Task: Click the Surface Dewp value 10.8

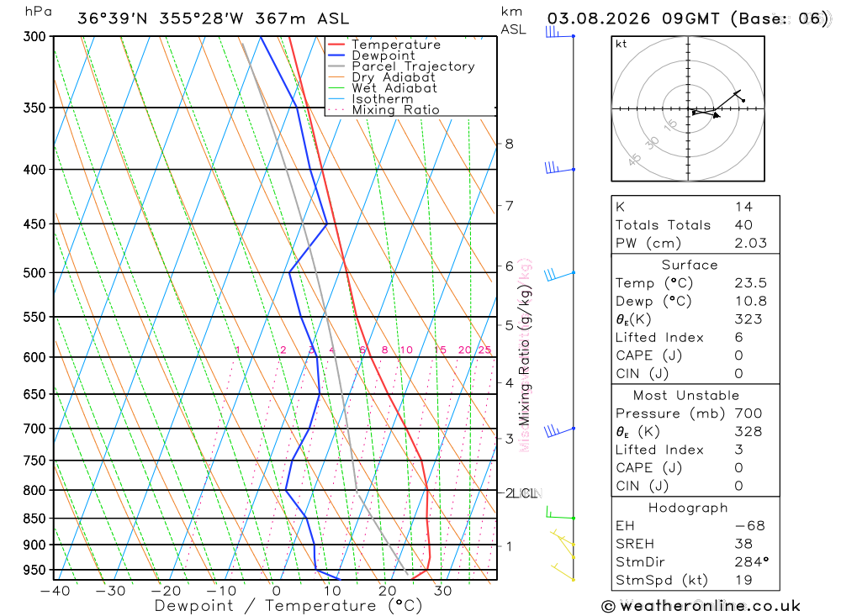Action: pos(751,302)
